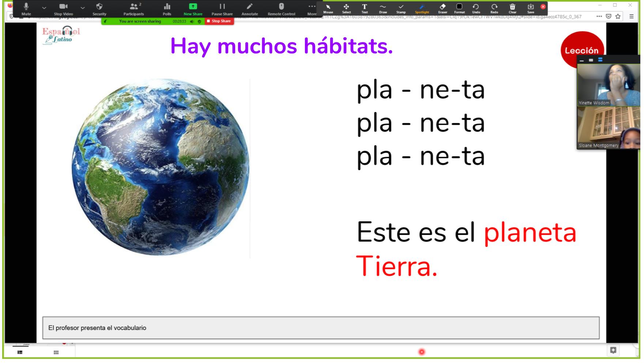Mute the microphone
Screen dimensions: 644x364
coord(26,9)
